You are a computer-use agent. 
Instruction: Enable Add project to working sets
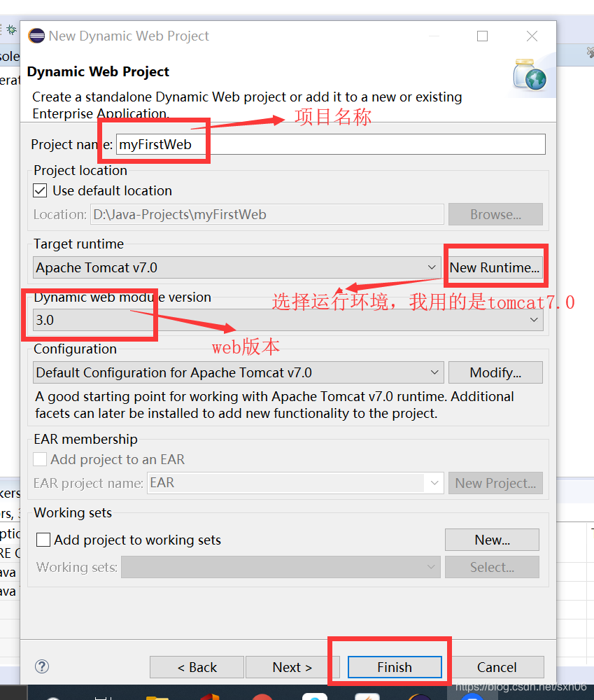43,540
